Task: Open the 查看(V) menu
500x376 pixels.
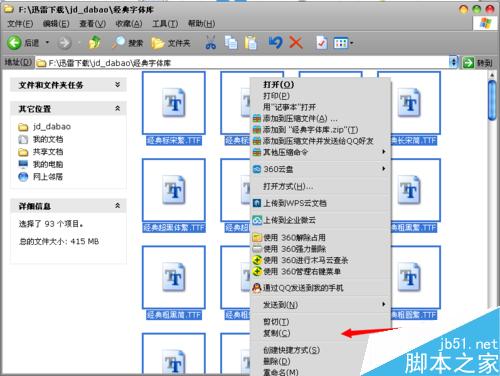Action: click(x=92, y=24)
